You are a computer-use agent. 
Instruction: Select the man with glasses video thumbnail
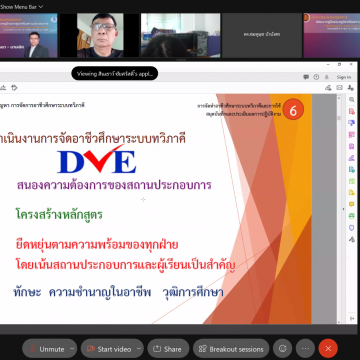(100, 35)
